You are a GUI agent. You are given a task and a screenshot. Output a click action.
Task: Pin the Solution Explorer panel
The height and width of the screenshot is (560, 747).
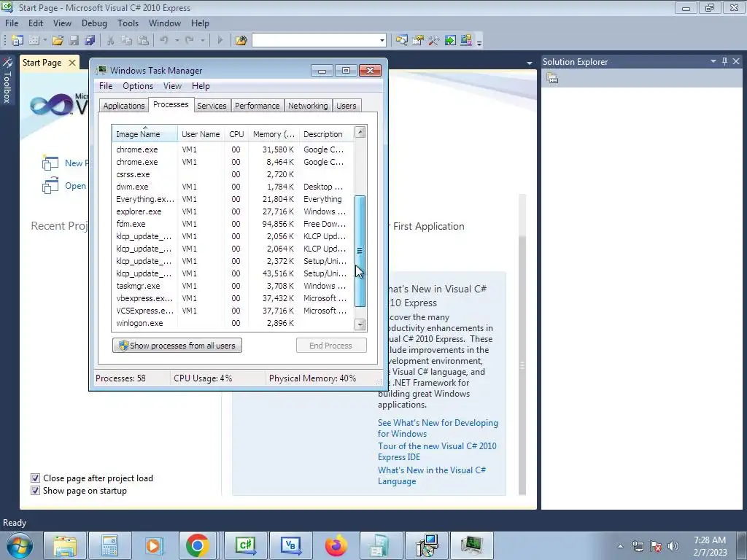[724, 61]
